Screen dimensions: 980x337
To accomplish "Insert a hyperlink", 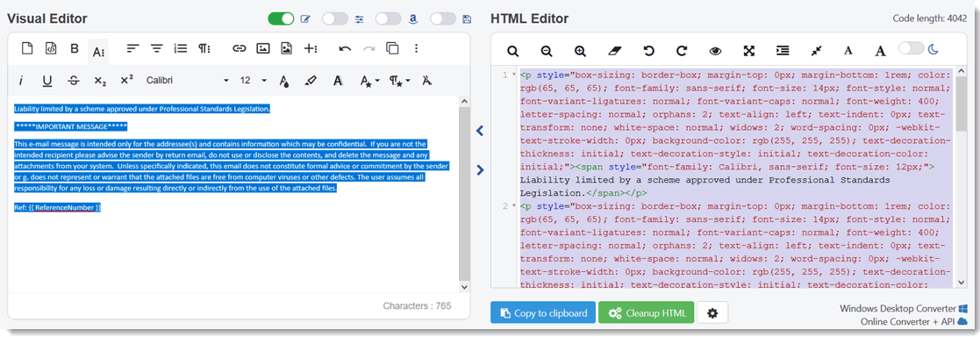I will pyautogui.click(x=240, y=48).
